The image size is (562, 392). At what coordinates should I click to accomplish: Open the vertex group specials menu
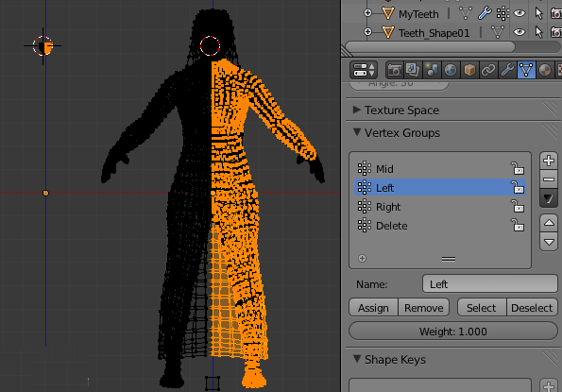pos(549,198)
